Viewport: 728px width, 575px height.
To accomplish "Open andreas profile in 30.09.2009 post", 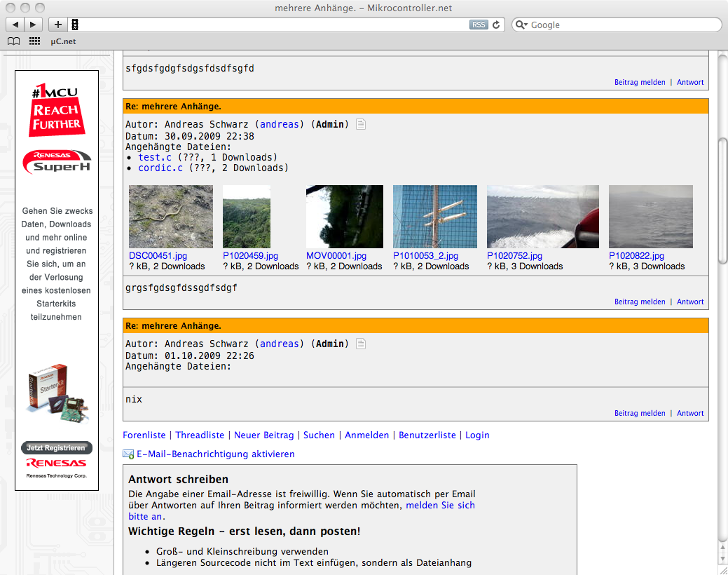I will pyautogui.click(x=279, y=124).
